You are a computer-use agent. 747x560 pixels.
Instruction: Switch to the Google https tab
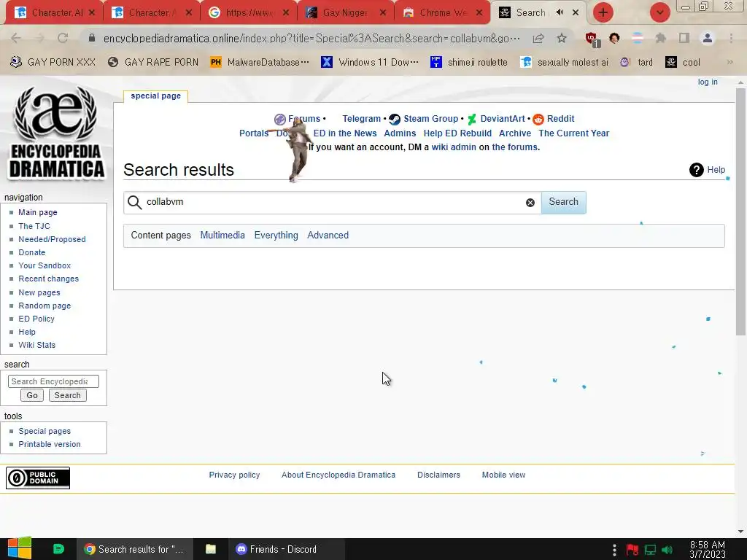click(249, 12)
